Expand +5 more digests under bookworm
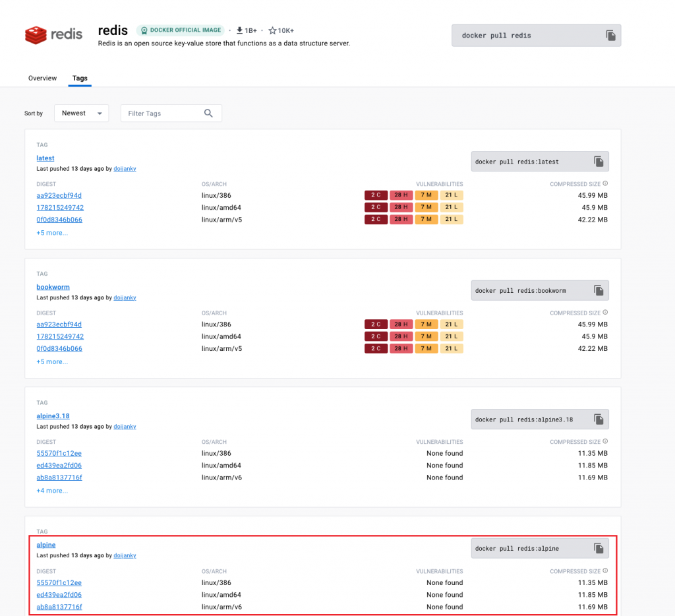The image size is (675, 616). 52,361
